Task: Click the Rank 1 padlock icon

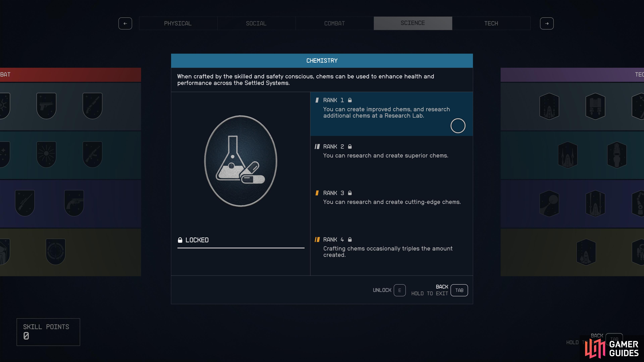Action: [350, 100]
